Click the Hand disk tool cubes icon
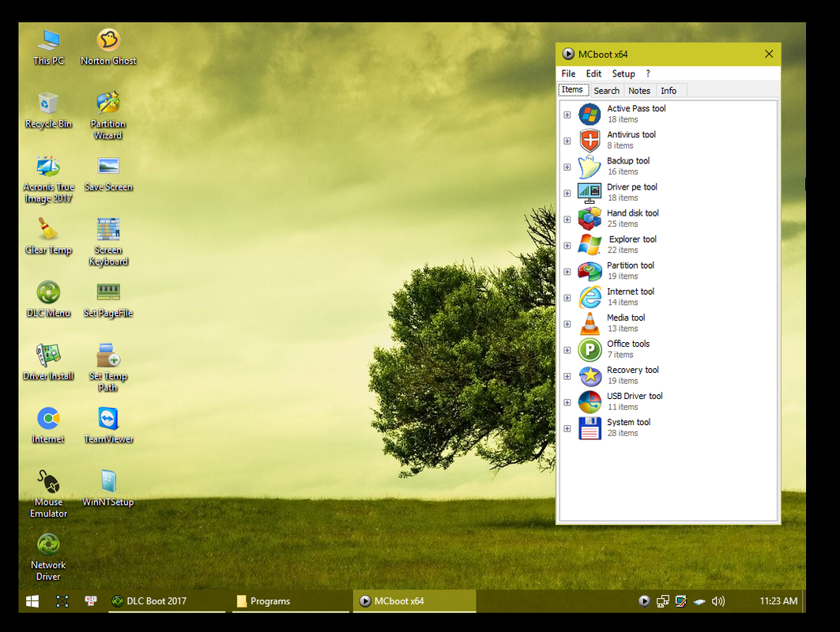This screenshot has width=840, height=632. pos(590,219)
